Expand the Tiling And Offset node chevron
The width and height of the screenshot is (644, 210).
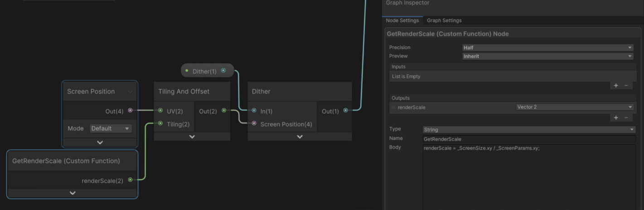(x=192, y=137)
